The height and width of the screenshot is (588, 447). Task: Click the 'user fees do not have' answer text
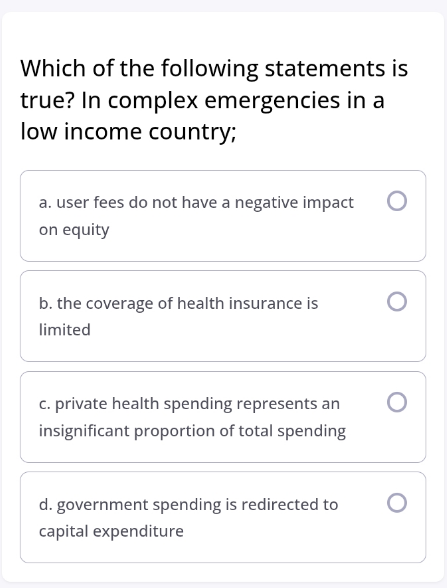click(x=196, y=216)
